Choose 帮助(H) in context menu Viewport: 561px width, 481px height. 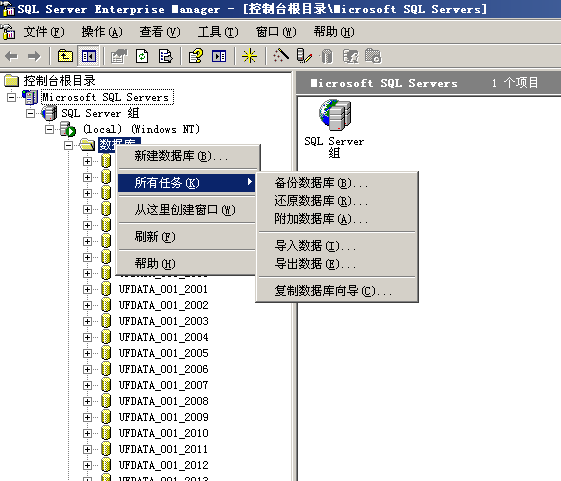[x=186, y=264]
